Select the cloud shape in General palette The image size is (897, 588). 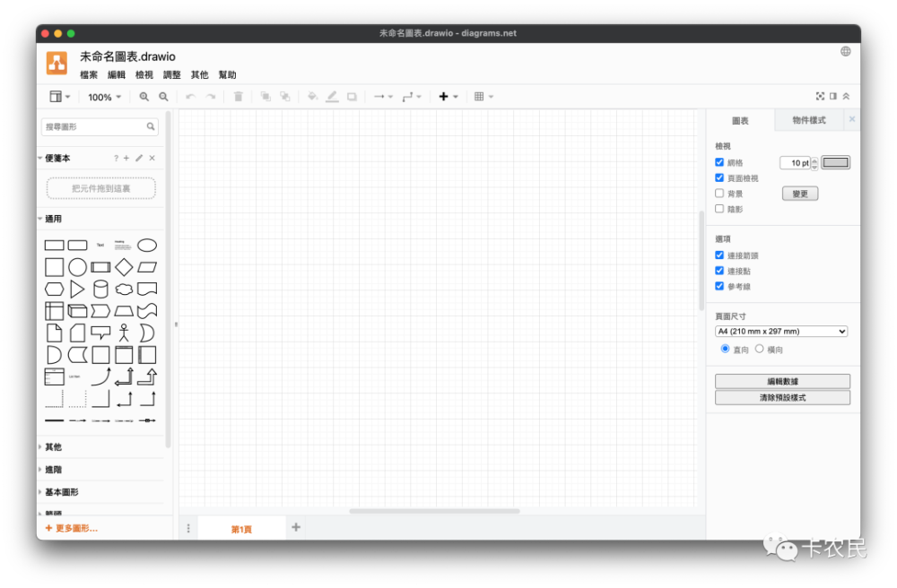(x=124, y=290)
